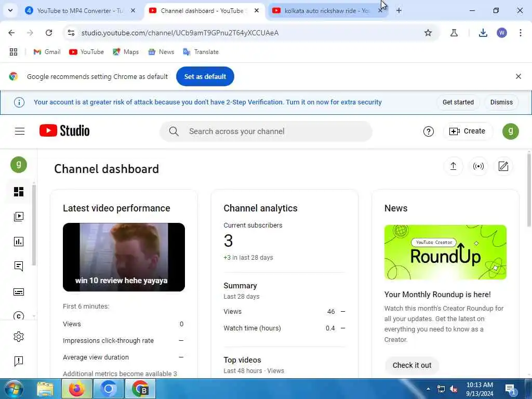The width and height of the screenshot is (532, 399).
Task: Click the YouTube Studio logo
Action: tap(64, 130)
